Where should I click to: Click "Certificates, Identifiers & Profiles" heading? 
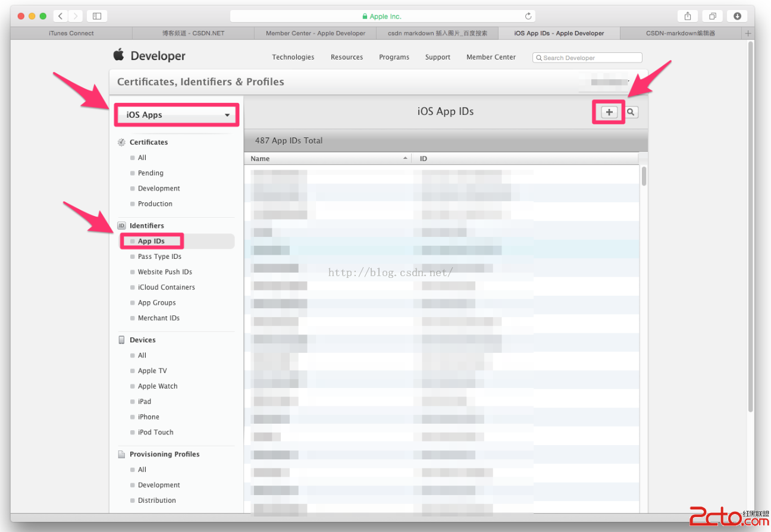click(200, 82)
